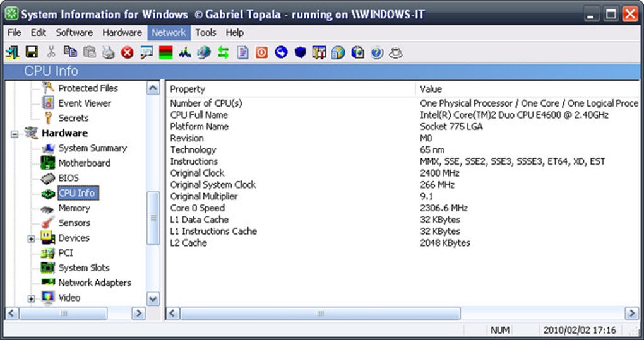
Task: Click the document page toolbar icon
Action: point(242,52)
